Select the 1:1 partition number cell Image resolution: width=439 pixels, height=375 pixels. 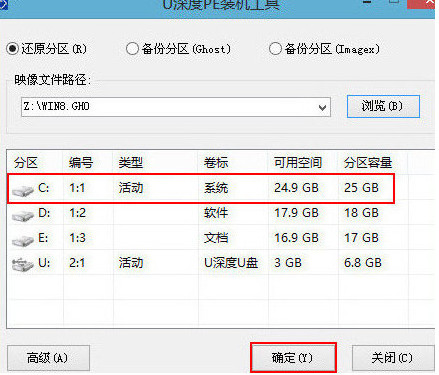click(x=77, y=188)
